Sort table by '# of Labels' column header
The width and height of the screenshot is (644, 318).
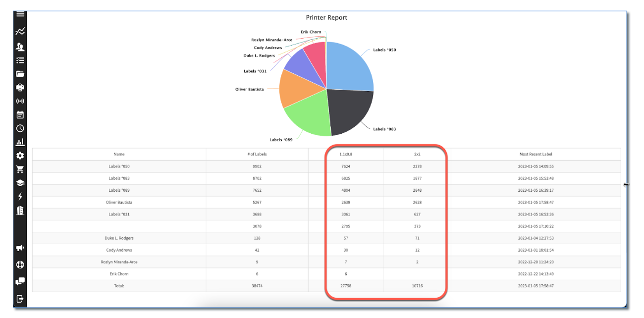(x=257, y=154)
